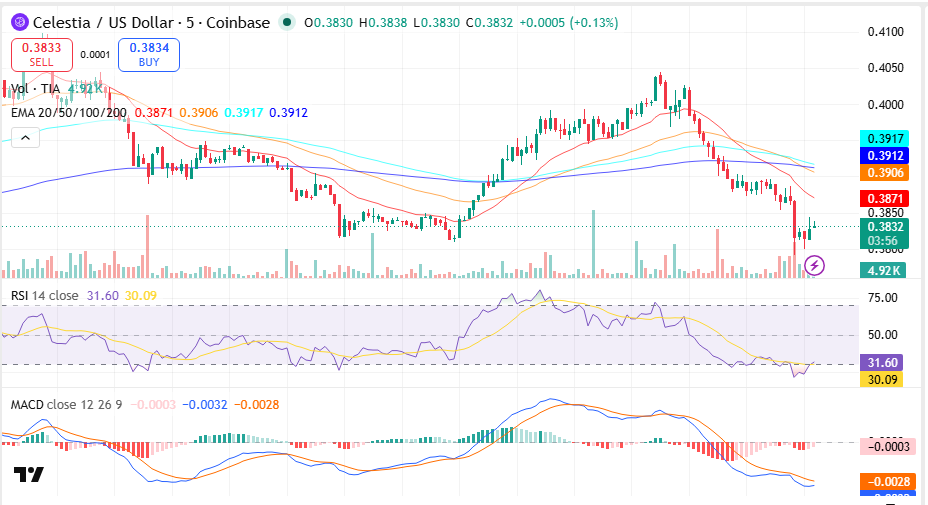This screenshot has height=505, width=928.
Task: Click the yellow 30.09 RSI axis label
Action: 882,379
